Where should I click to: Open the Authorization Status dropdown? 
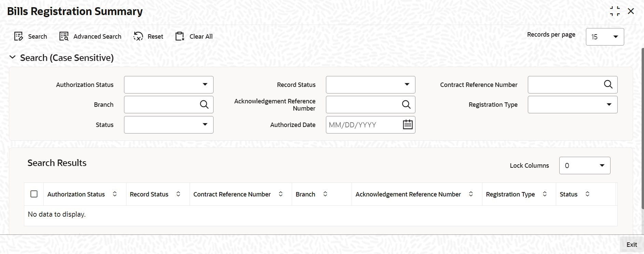pyautogui.click(x=169, y=85)
